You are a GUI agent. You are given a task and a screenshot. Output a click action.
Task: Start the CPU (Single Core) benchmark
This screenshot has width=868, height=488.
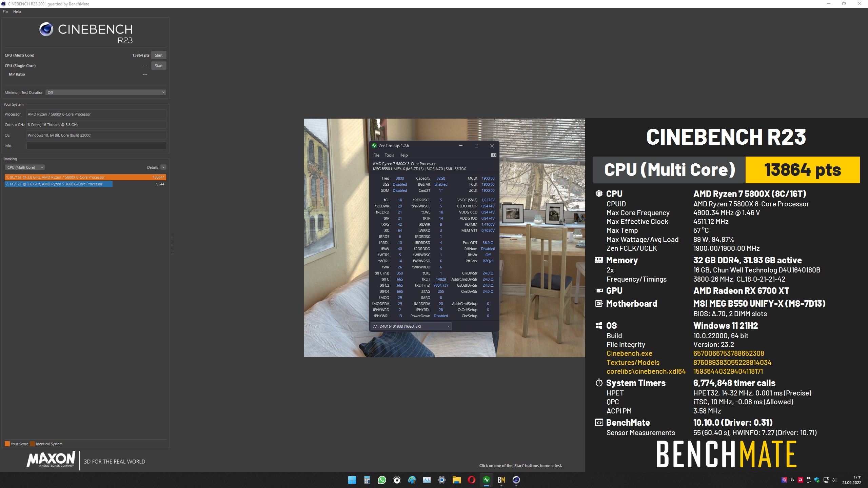159,65
